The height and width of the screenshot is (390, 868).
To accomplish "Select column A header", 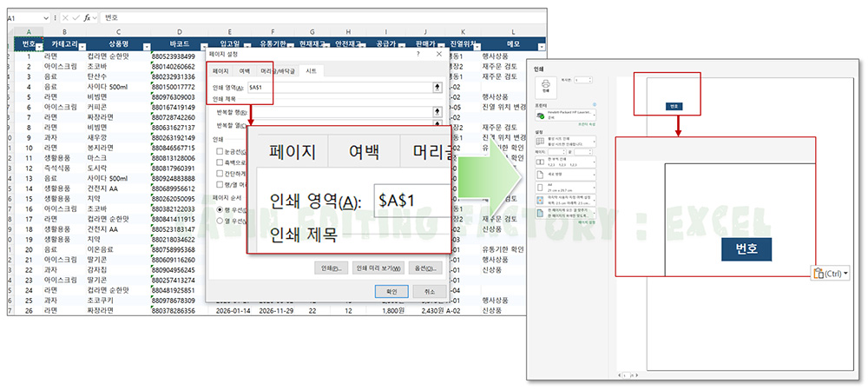I will tap(28, 32).
